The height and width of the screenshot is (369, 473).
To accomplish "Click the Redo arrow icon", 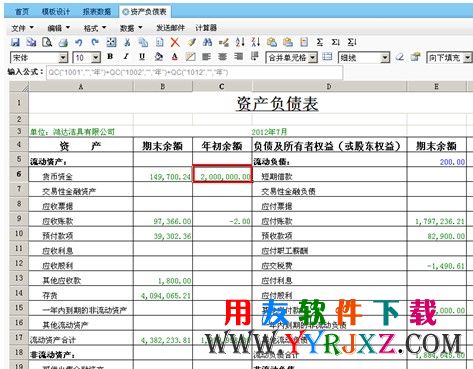I will pos(95,42).
